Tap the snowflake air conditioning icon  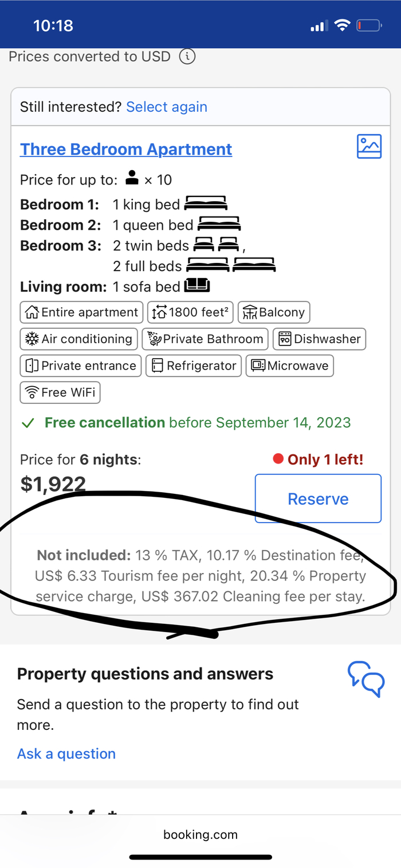(x=32, y=339)
